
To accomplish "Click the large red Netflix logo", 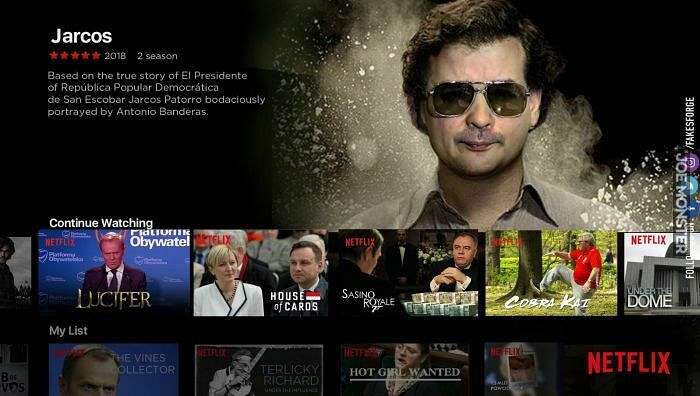I will coord(629,363).
